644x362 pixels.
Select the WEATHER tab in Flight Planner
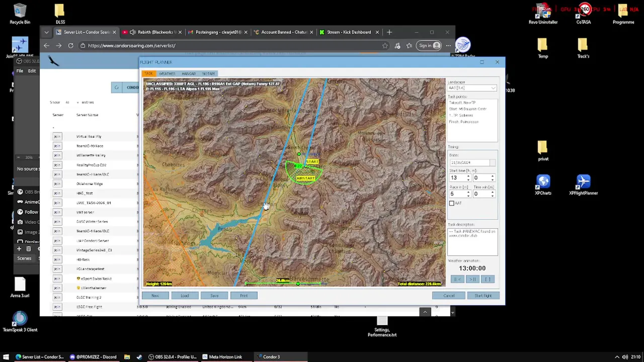click(x=167, y=73)
